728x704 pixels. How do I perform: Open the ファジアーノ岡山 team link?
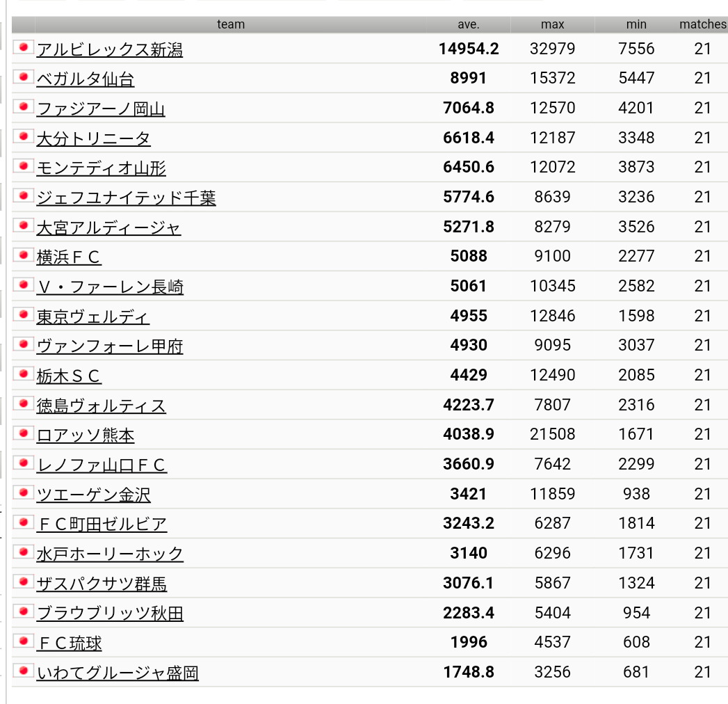101,109
